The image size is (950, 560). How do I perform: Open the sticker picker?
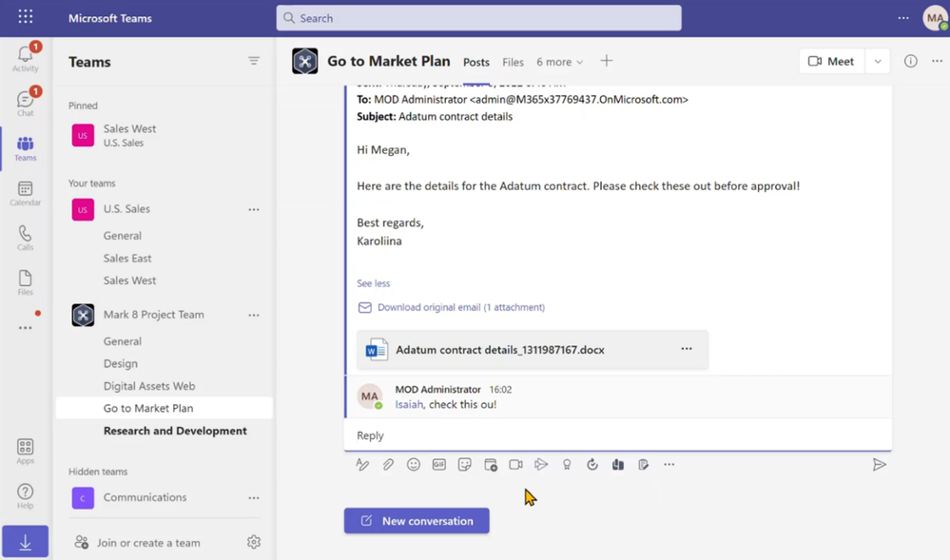point(465,465)
